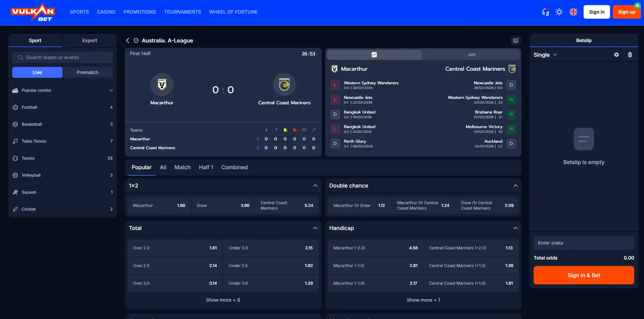Open the Football sport category

[x=62, y=107]
